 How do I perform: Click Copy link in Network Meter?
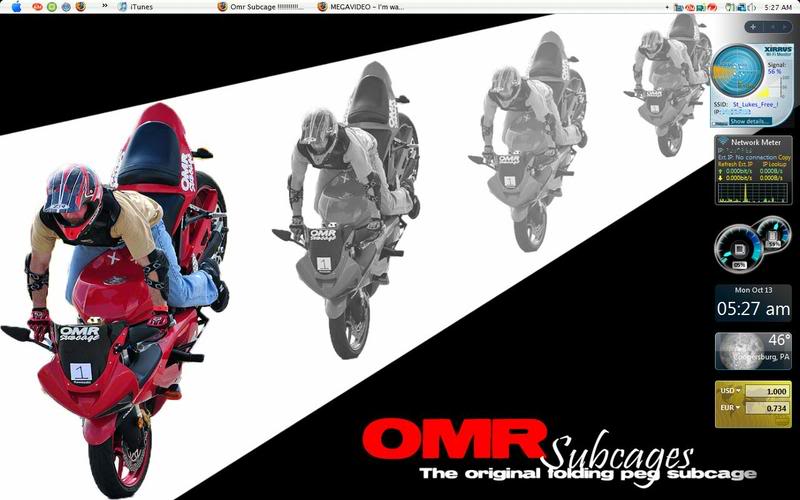coord(785,158)
